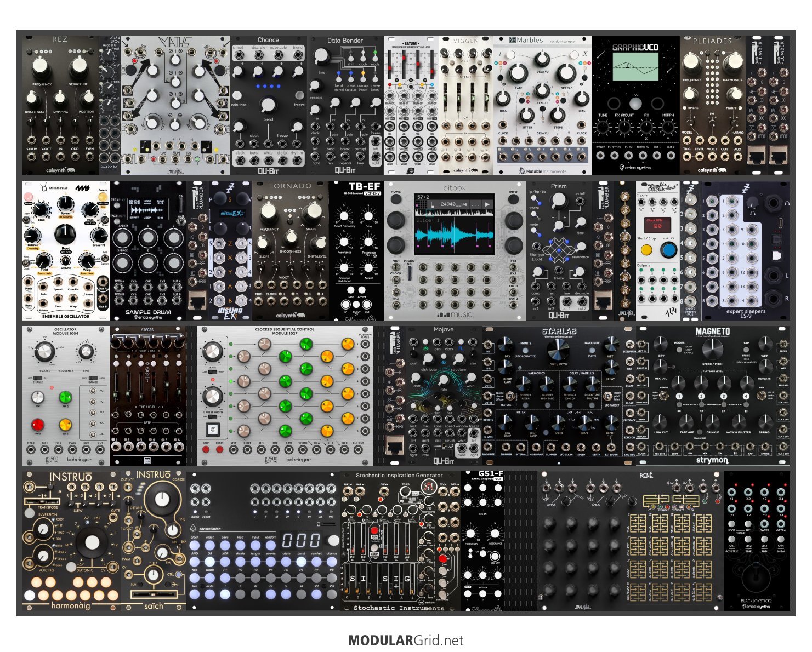
Task: Click the calsynth logo on Tornado
Action: 291,316
